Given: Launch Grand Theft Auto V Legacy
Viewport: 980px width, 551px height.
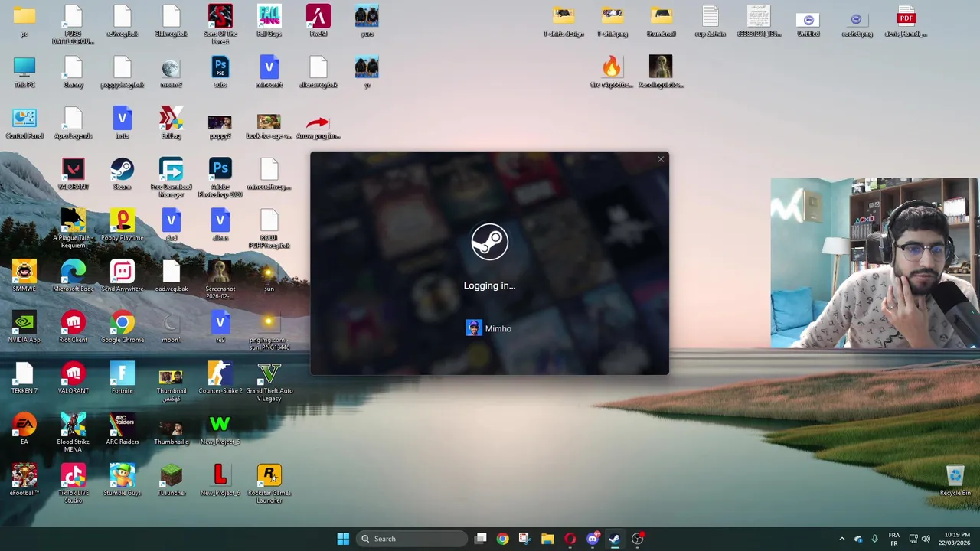Looking at the screenshot, I should pyautogui.click(x=269, y=381).
